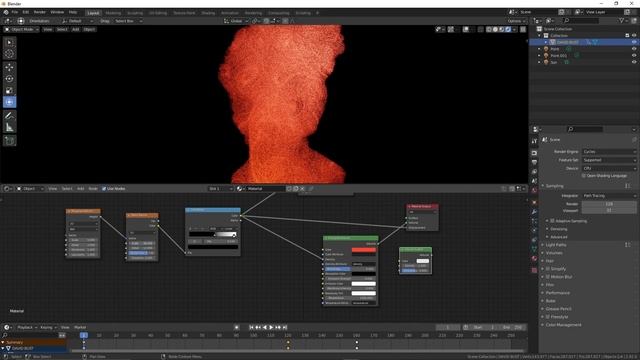Expand the Light Paths panel
Viewport: 640px width, 360px height.
pyautogui.click(x=556, y=245)
